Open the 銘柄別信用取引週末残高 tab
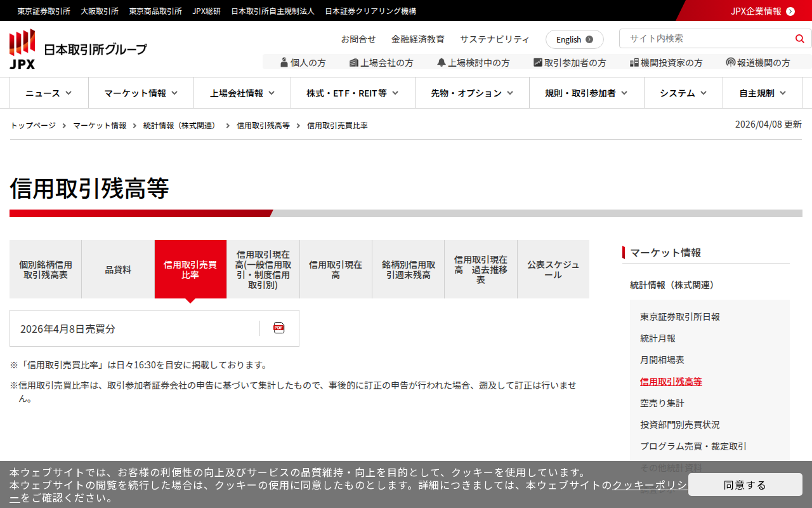The height and width of the screenshot is (508, 812). 408,270
